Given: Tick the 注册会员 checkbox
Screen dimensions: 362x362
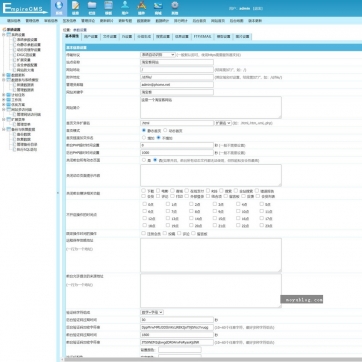Looking at the screenshot, I should click(x=144, y=233).
